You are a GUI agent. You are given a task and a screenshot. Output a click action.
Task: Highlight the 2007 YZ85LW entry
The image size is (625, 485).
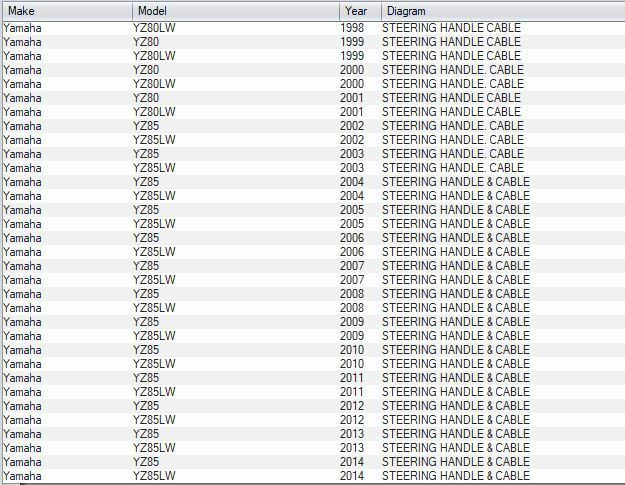[x=314, y=280]
